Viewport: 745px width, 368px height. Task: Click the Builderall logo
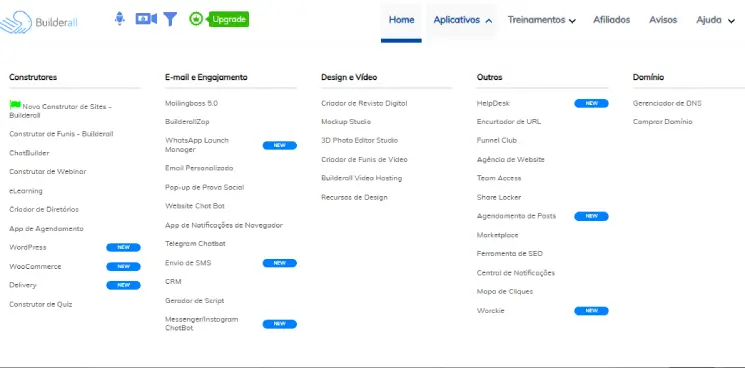click(x=38, y=21)
